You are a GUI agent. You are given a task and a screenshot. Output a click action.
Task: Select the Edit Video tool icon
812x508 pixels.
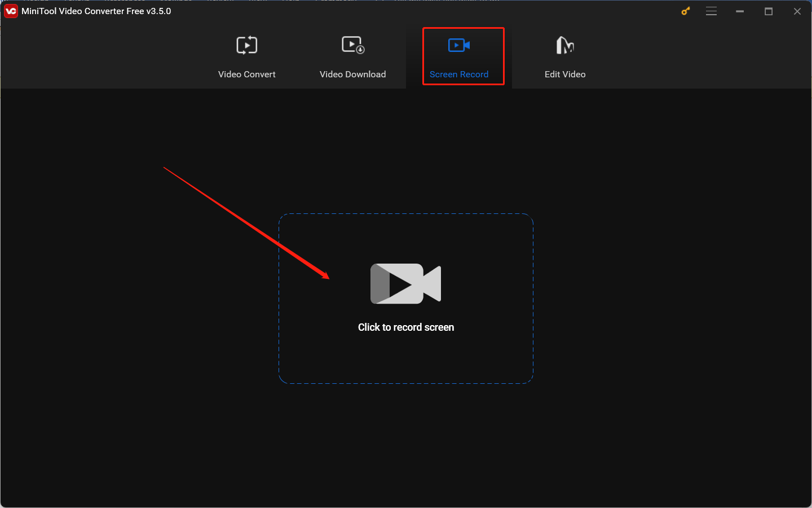coord(565,45)
